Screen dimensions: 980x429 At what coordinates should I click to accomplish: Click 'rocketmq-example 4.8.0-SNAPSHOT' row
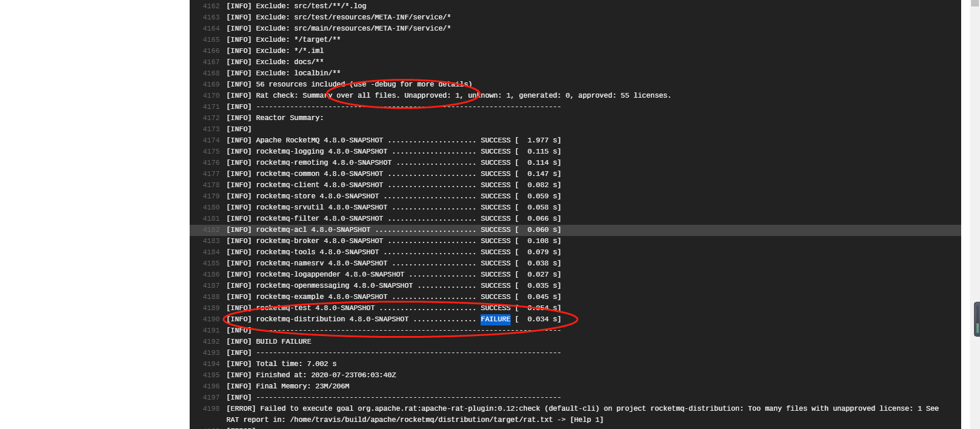point(393,297)
